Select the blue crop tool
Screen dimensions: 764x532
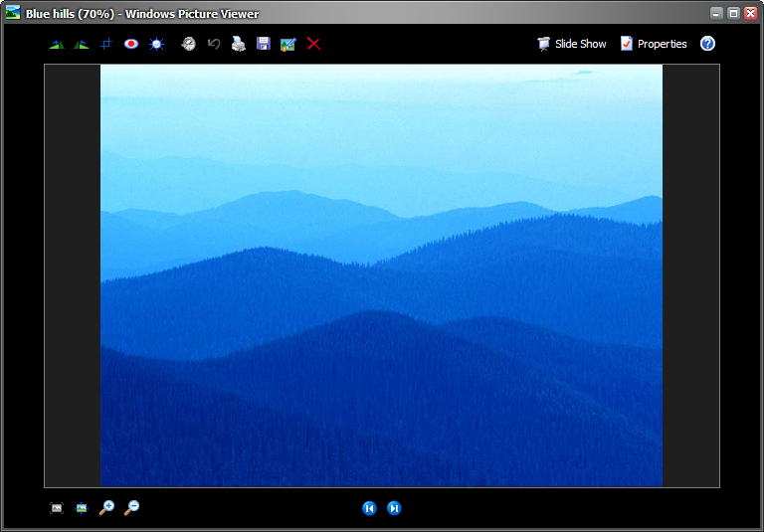[106, 45]
